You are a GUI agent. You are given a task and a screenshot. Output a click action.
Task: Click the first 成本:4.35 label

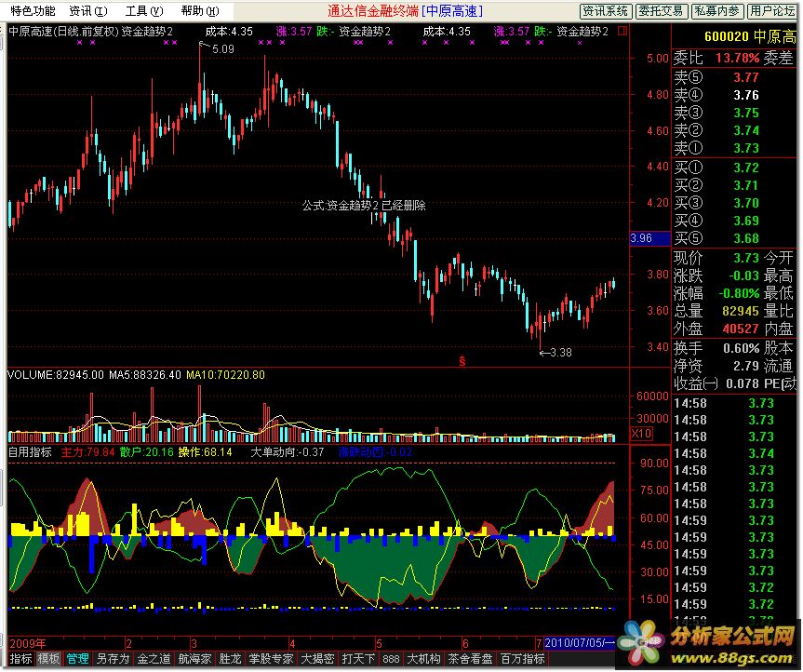[229, 32]
